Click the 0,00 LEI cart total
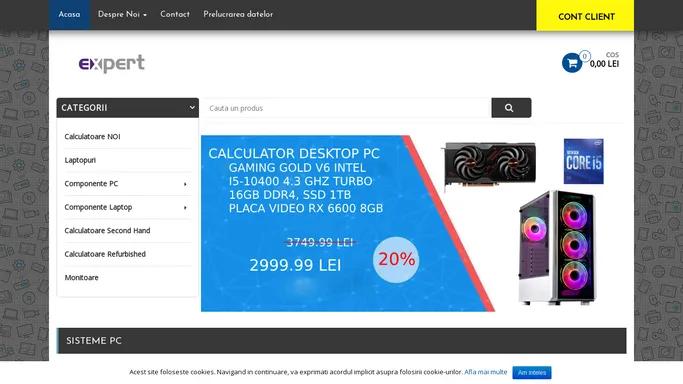 (604, 64)
